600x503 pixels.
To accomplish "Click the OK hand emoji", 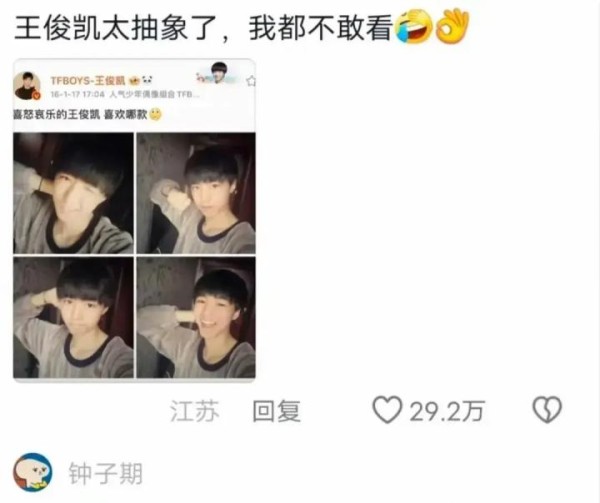I will [452, 26].
